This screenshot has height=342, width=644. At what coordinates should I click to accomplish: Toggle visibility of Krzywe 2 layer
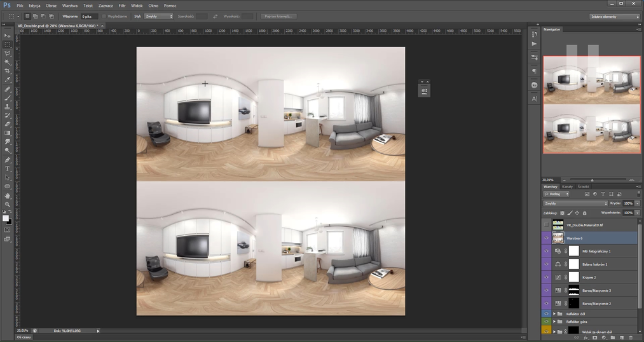(x=546, y=277)
